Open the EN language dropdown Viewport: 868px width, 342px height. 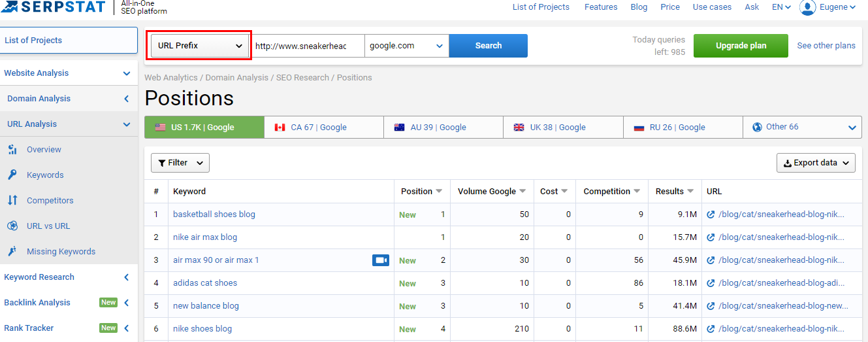[781, 7]
